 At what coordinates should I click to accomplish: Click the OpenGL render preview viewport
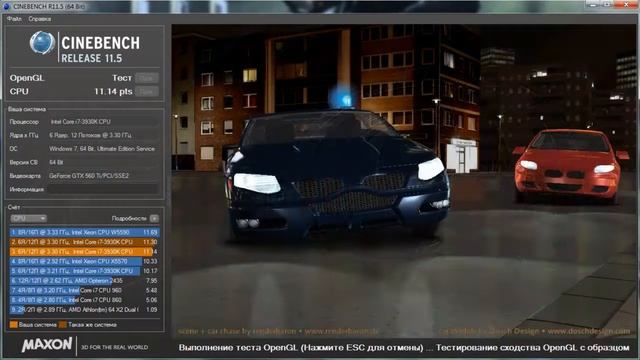tap(404, 181)
